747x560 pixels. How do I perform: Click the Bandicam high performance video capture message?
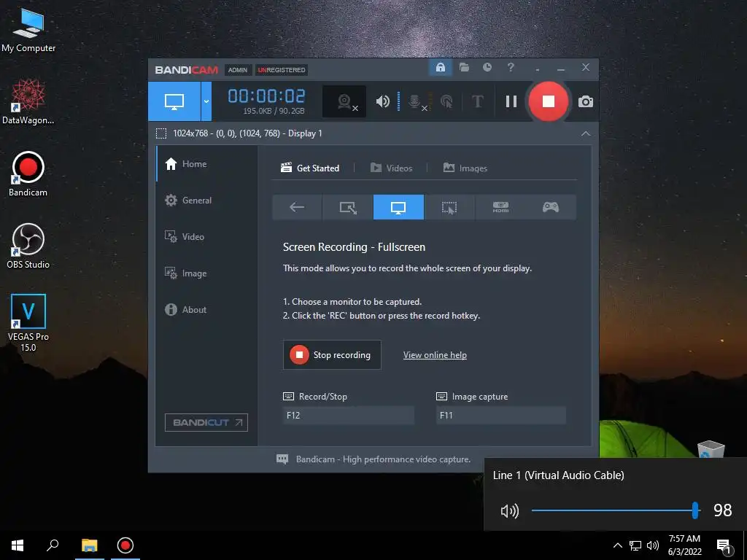pyautogui.click(x=383, y=459)
